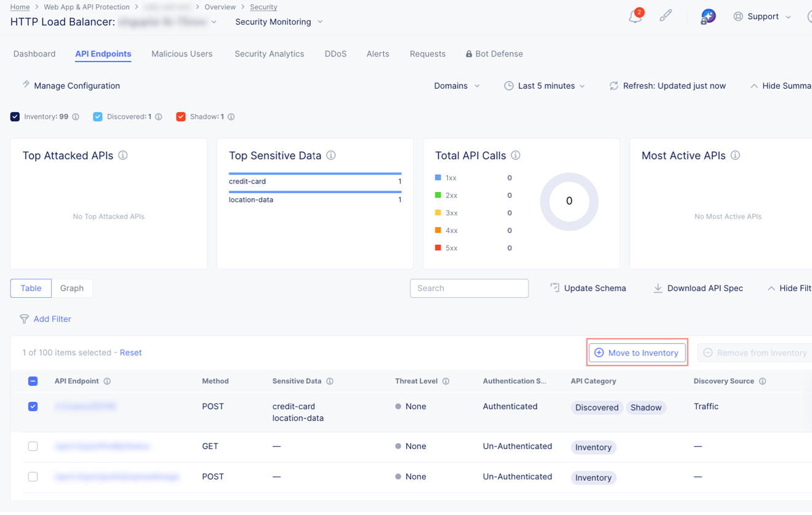812x515 pixels.
Task: Click info icon next to Most Active APIs
Action: tap(735, 156)
